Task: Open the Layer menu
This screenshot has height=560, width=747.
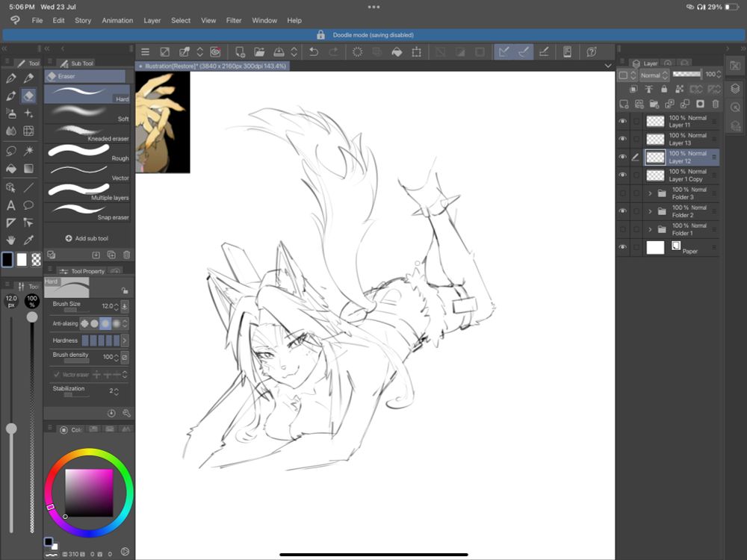Action: point(152,20)
